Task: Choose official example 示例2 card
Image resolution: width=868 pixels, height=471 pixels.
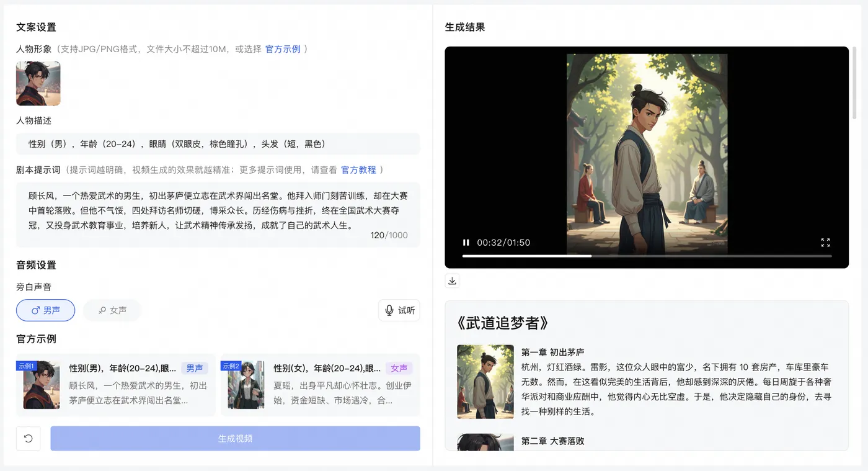Action: coord(321,385)
